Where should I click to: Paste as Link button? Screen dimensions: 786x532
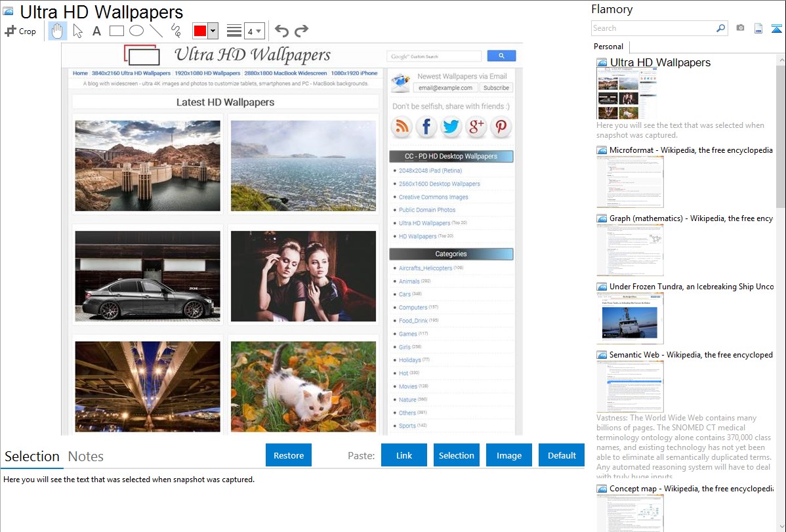tap(404, 455)
